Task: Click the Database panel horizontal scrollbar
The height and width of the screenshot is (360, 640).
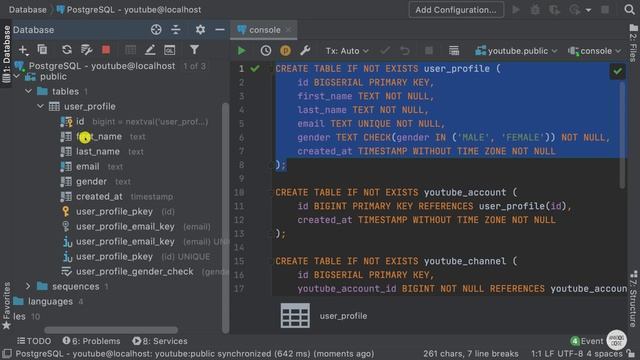Action: [x=111, y=329]
